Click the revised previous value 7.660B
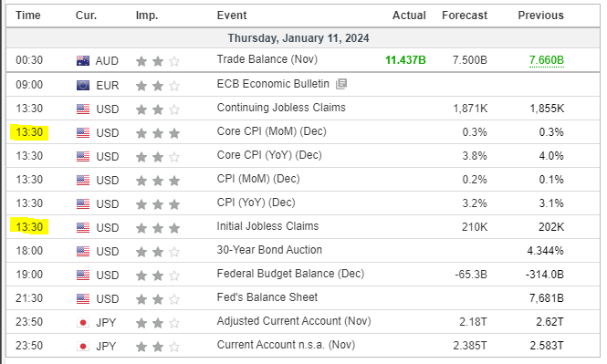Viewport: 607px width, 364px height. point(546,60)
